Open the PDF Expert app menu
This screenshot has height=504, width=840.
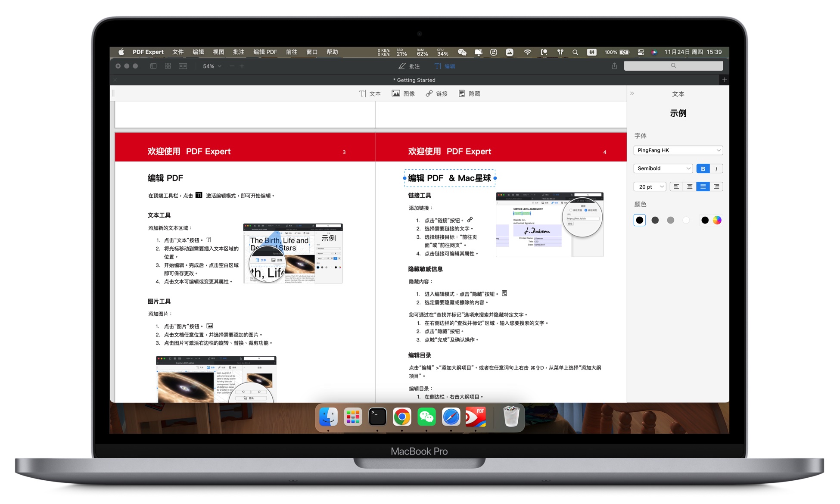coord(148,52)
